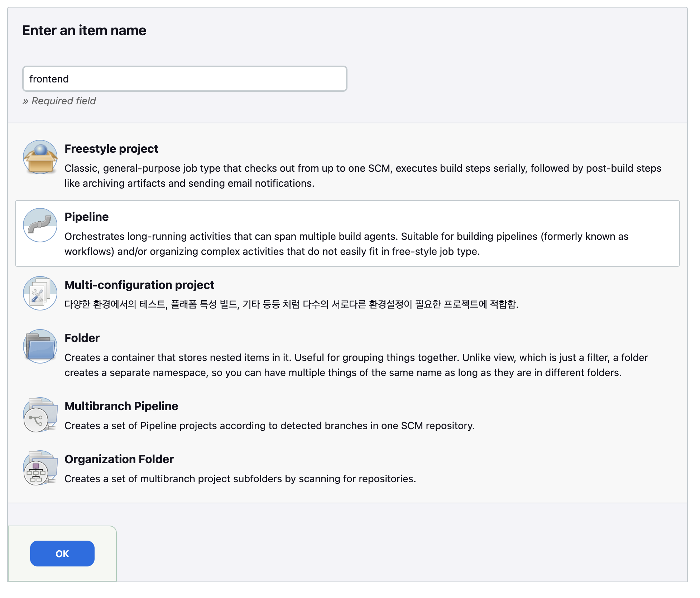Select the Freestyle project title
The height and width of the screenshot is (598, 700).
coord(111,148)
